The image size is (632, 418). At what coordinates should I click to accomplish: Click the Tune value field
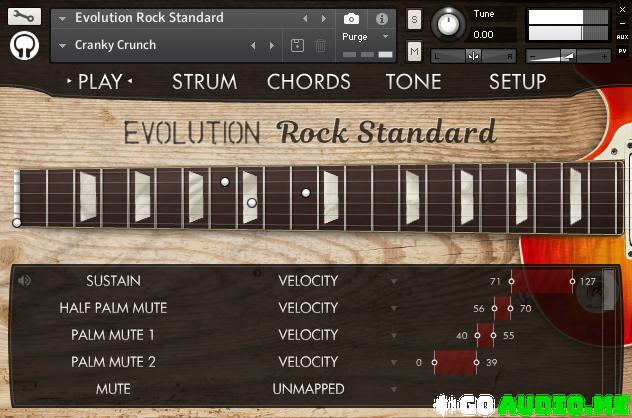pos(483,35)
